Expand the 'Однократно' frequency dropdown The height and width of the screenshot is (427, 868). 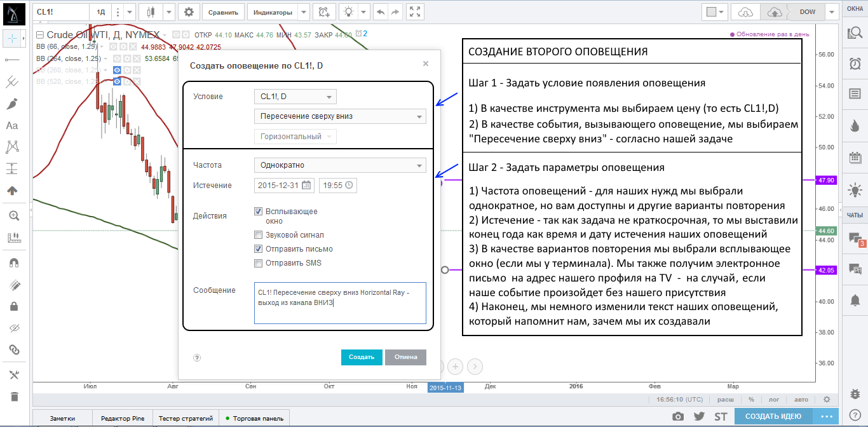339,165
